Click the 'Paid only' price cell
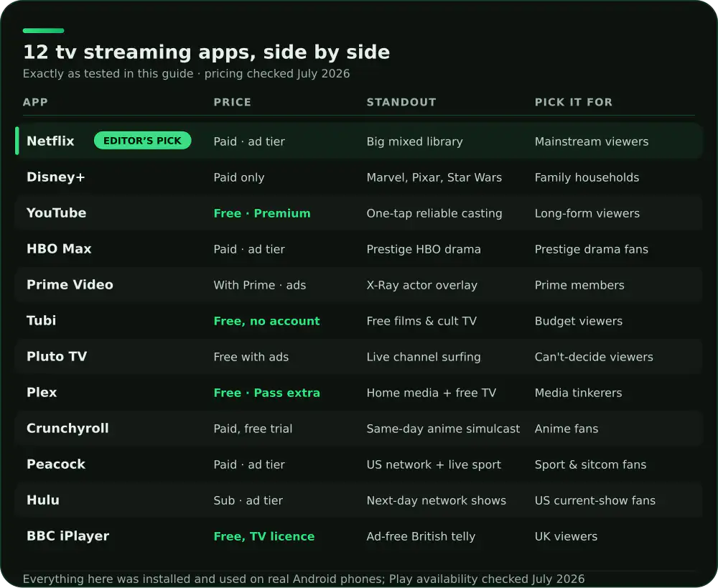 pos(238,177)
